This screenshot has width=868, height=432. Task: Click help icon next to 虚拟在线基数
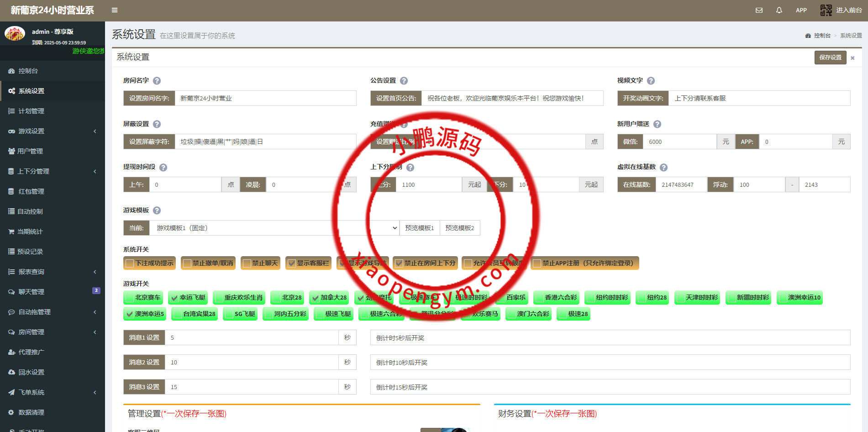point(663,168)
